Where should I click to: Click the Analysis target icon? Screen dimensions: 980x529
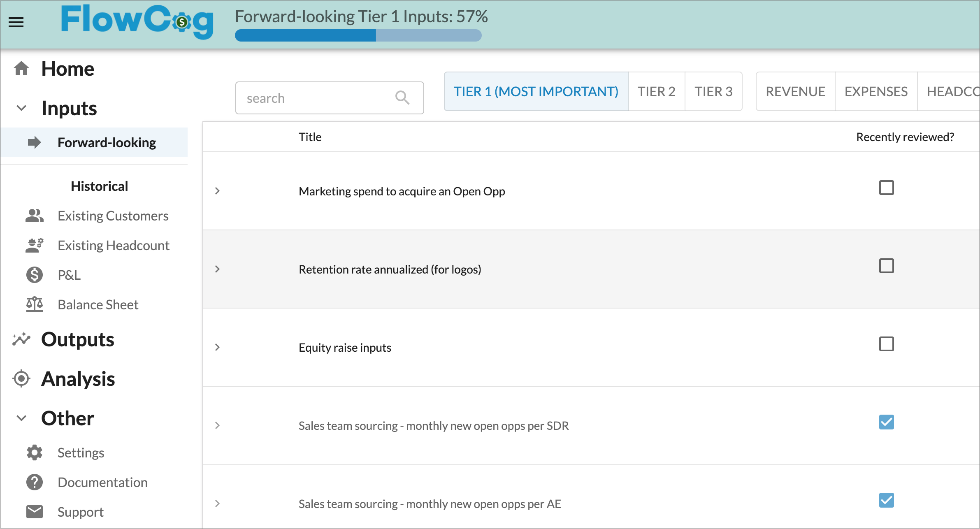pos(21,378)
